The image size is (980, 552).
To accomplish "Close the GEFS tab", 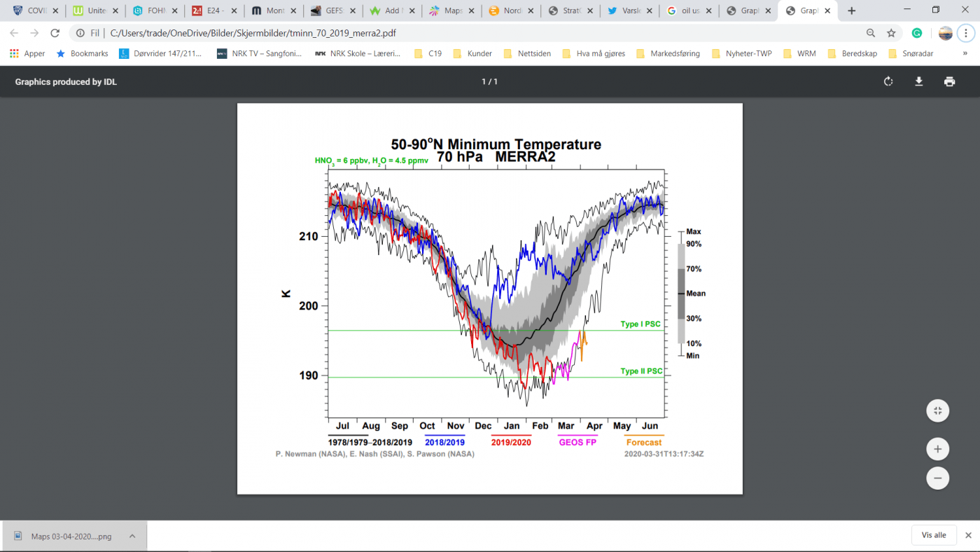I will coord(353,11).
